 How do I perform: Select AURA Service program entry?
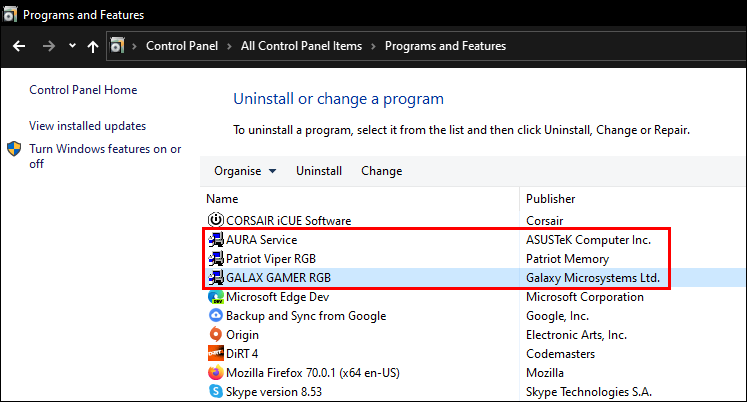(262, 240)
